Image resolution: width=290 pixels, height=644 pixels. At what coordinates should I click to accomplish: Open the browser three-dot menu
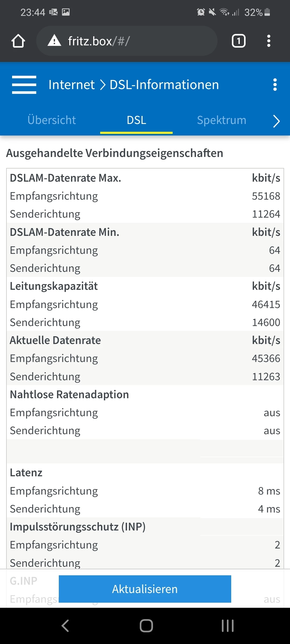(269, 41)
